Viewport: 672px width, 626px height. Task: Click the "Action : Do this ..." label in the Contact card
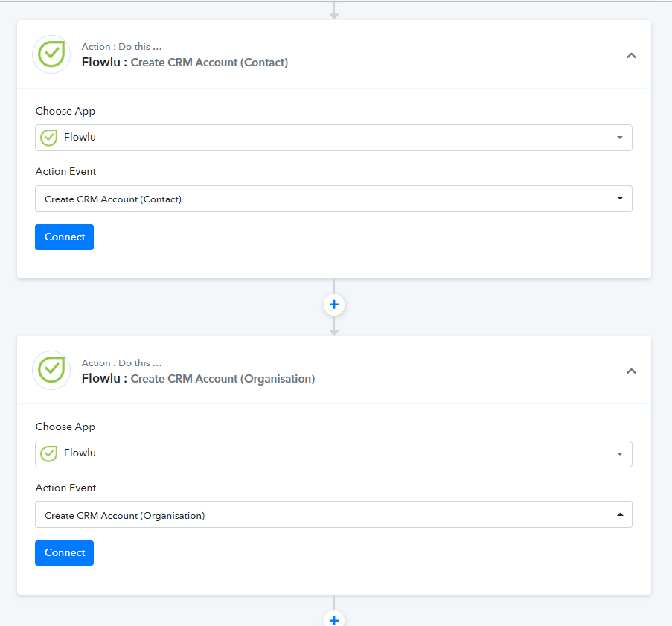pyautogui.click(x=122, y=47)
